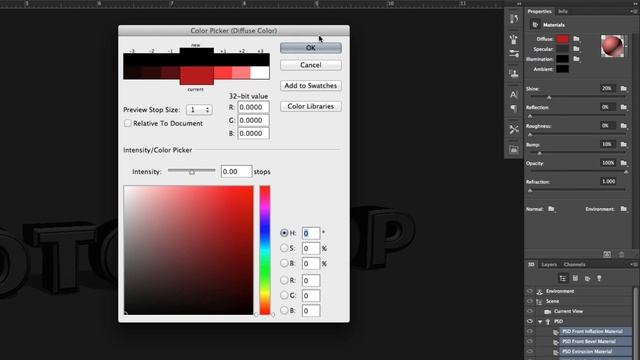
Task: Open the Roughness texture folder menu
Action: tap(624, 126)
